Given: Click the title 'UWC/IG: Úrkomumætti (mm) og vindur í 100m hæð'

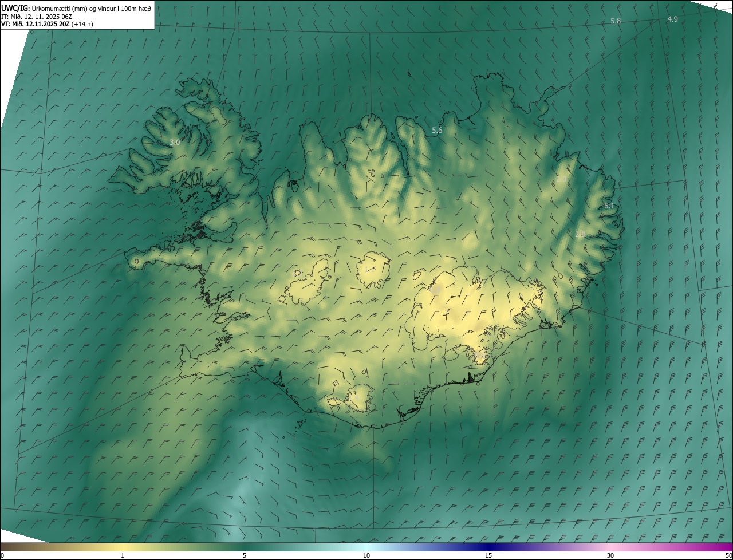Looking at the screenshot, I should coord(76,8).
